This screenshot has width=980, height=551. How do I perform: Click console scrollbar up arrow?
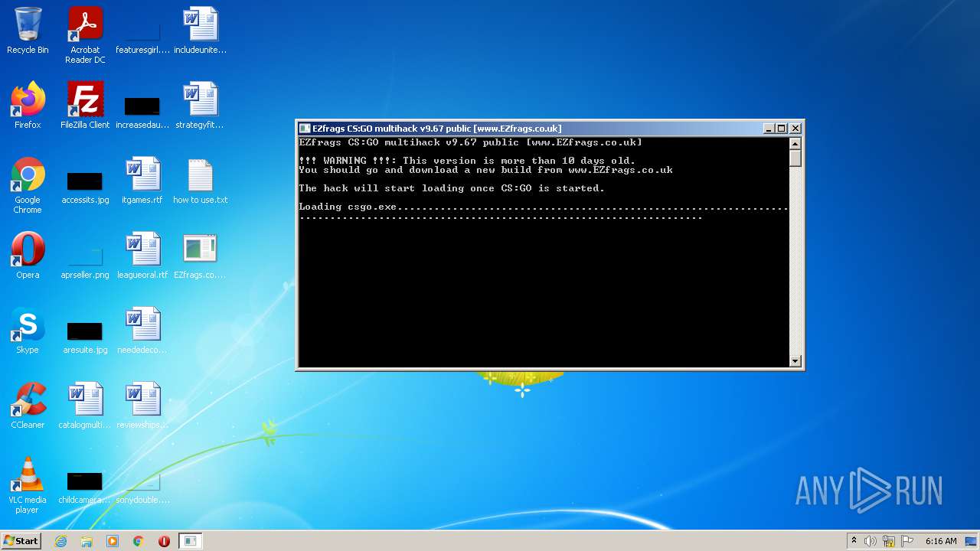pos(795,143)
